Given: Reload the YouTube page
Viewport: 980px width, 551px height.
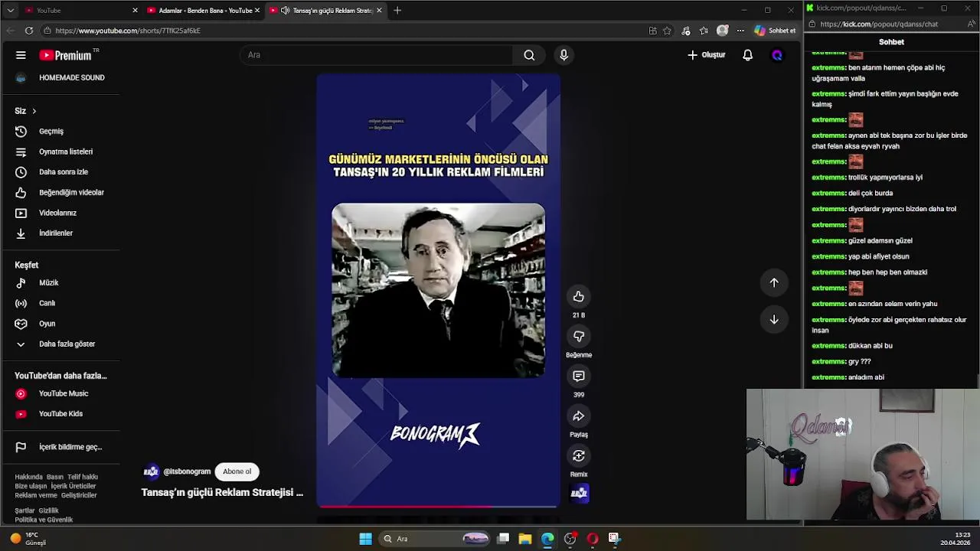Looking at the screenshot, I should click(29, 31).
